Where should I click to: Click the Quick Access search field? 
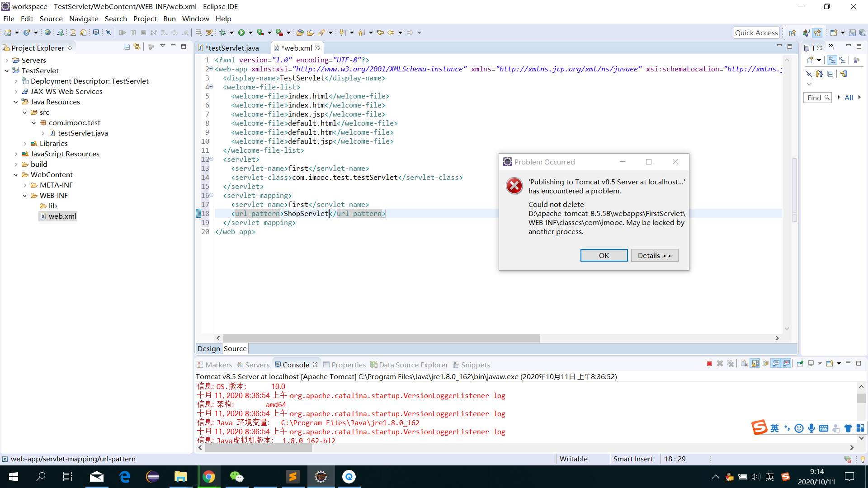click(756, 33)
